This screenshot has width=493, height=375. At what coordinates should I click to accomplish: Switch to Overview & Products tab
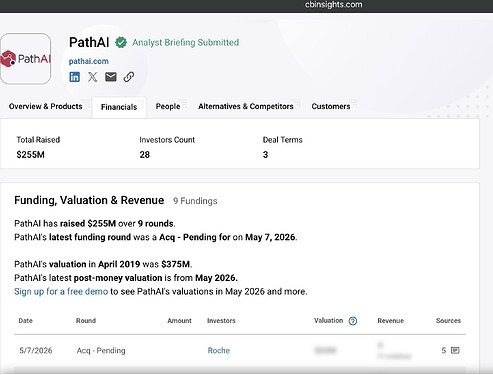click(46, 106)
